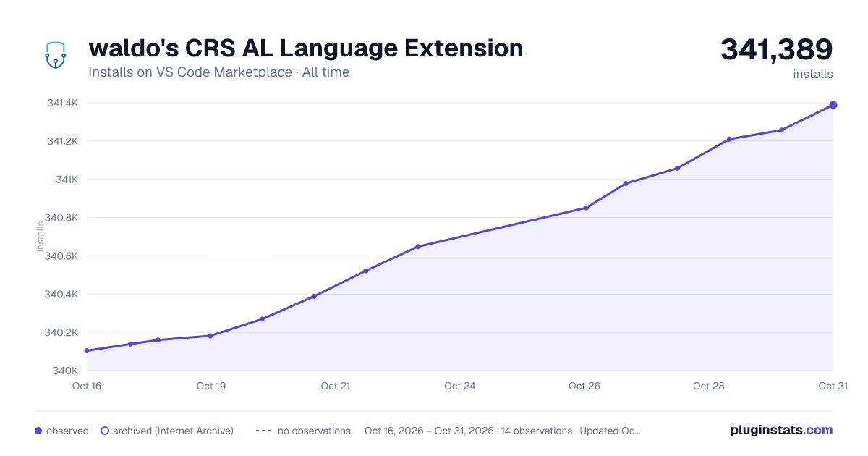The height and width of the screenshot is (456, 868).
Task: Click the y-axis label 341.4K
Action: point(63,103)
